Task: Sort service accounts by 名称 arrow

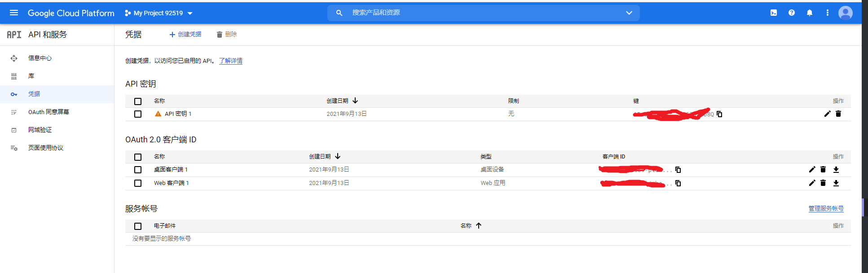Action: (x=479, y=225)
